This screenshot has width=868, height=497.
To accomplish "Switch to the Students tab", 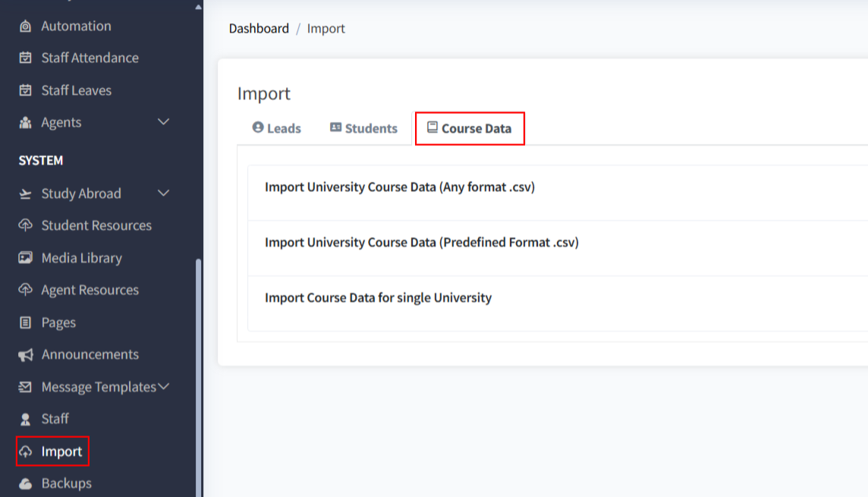I will click(x=363, y=128).
